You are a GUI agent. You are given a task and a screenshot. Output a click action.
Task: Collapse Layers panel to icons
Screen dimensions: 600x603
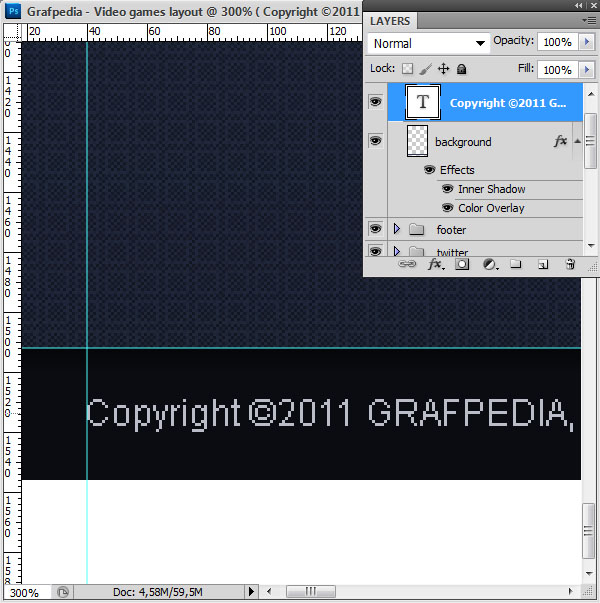point(578,5)
